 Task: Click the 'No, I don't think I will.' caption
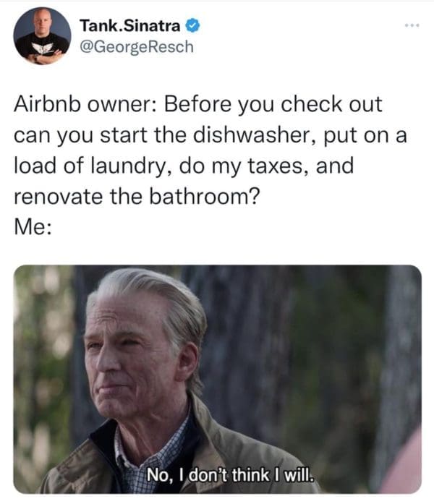click(x=230, y=475)
